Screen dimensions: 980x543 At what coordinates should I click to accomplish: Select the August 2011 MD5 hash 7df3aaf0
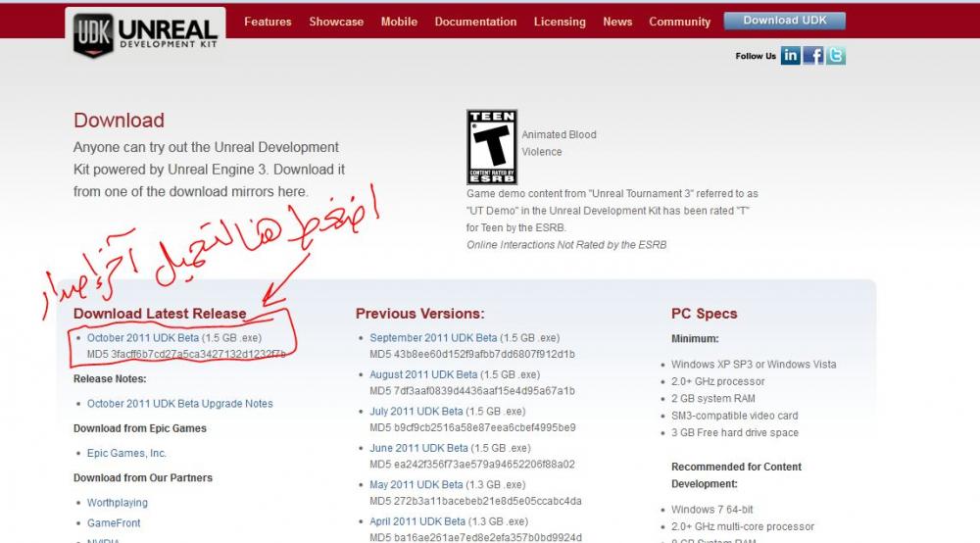472,390
